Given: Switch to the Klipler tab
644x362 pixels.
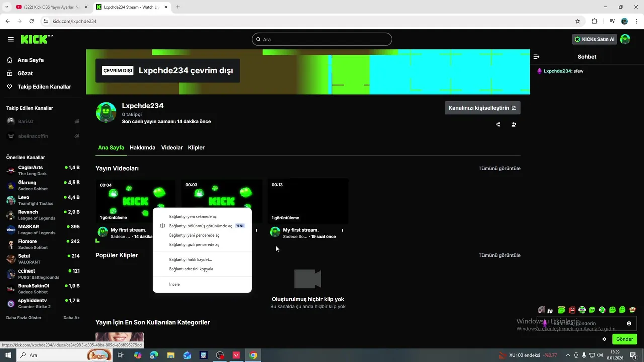Looking at the screenshot, I should (x=196, y=148).
